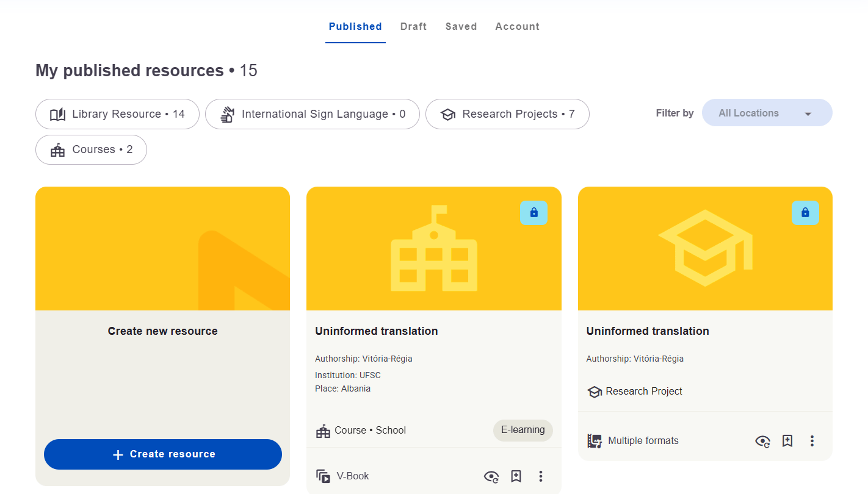Open Course card school building thumbnail
Image resolution: width=868 pixels, height=494 pixels.
[x=433, y=248]
